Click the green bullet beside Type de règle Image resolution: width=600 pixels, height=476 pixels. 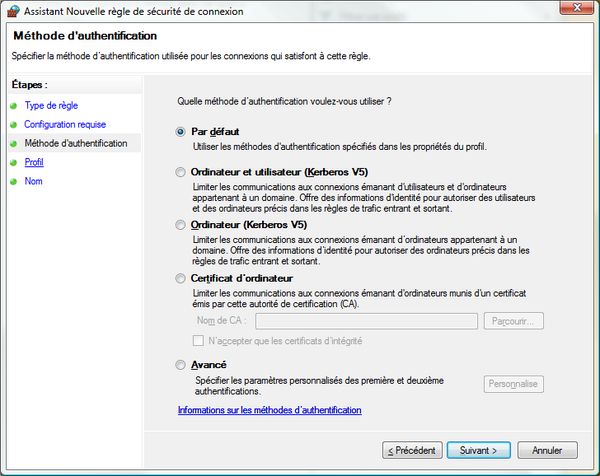click(x=13, y=106)
